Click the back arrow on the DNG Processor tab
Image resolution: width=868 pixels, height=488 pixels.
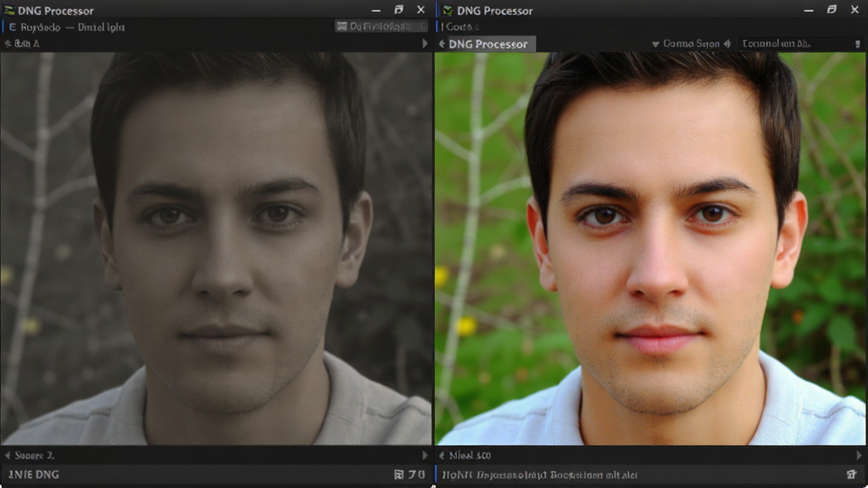coord(442,44)
